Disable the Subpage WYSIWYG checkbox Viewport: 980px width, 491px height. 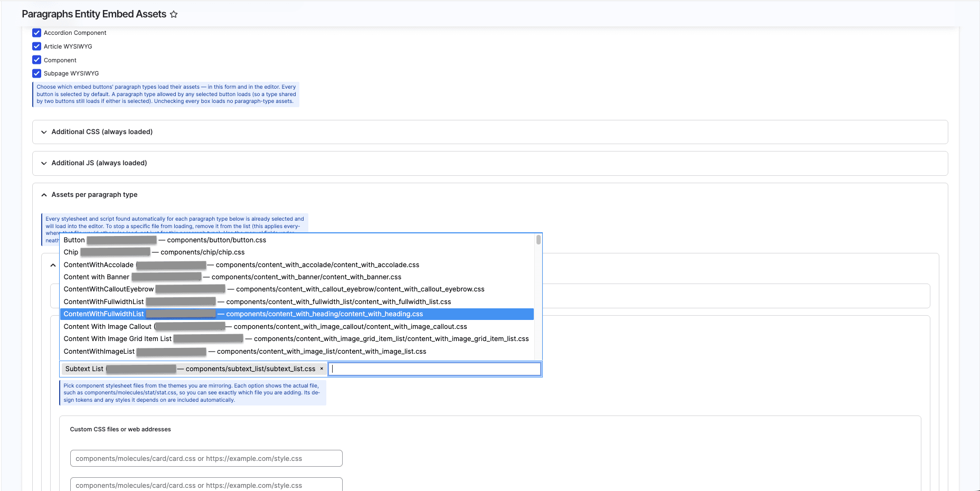(x=36, y=73)
